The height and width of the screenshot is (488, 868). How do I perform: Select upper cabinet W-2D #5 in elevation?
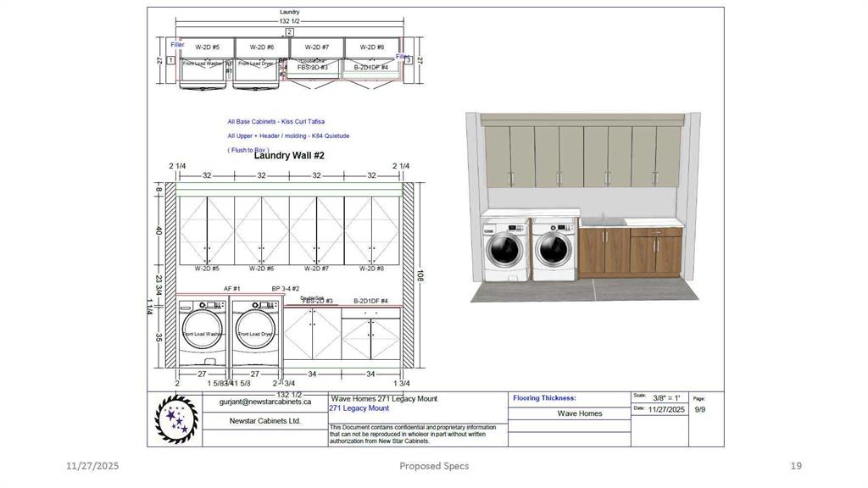[207, 230]
